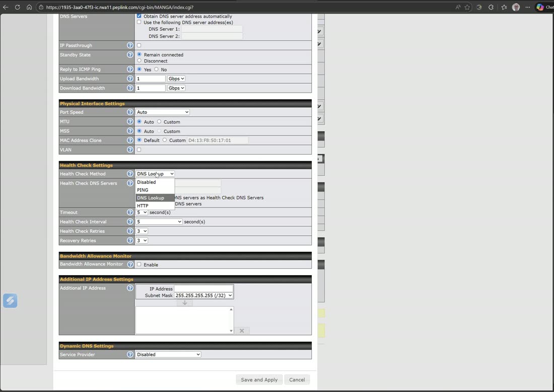Click the additional IP list box scrollbar
The height and width of the screenshot is (392, 554).
[231, 320]
